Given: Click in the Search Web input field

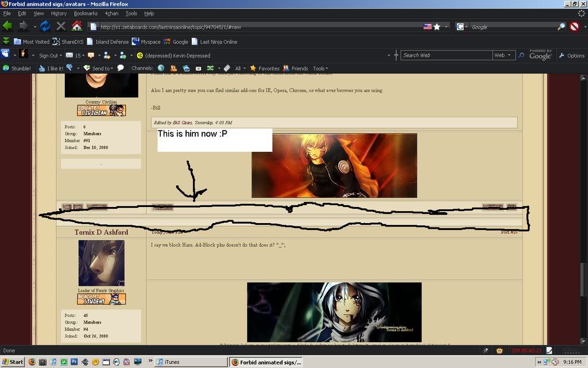Looking at the screenshot, I should (x=446, y=55).
